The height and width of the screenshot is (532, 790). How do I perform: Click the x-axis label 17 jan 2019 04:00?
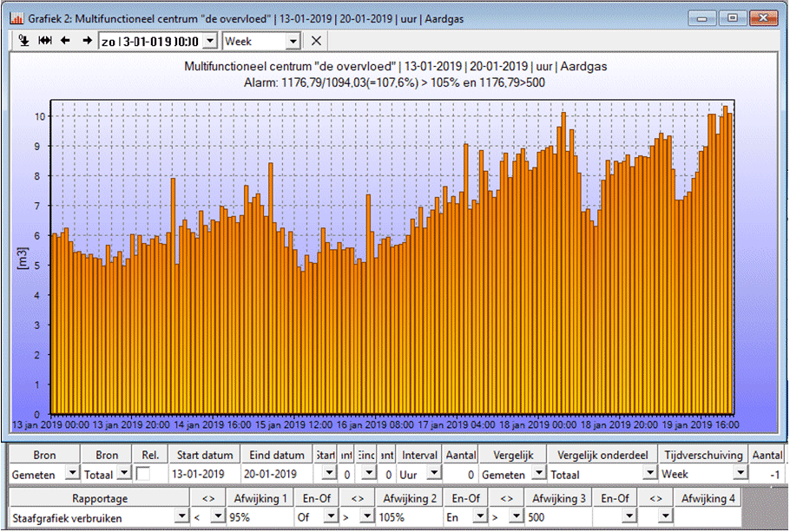[x=457, y=424]
